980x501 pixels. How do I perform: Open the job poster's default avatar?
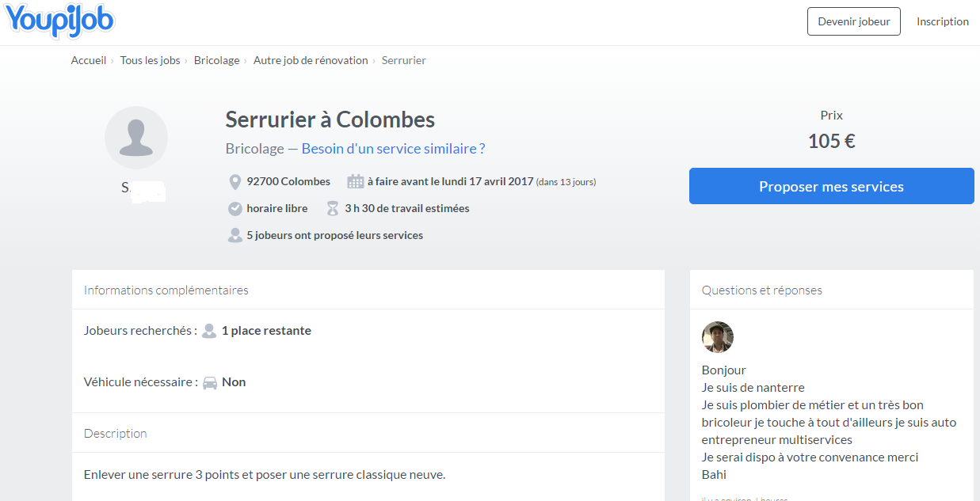coord(136,138)
